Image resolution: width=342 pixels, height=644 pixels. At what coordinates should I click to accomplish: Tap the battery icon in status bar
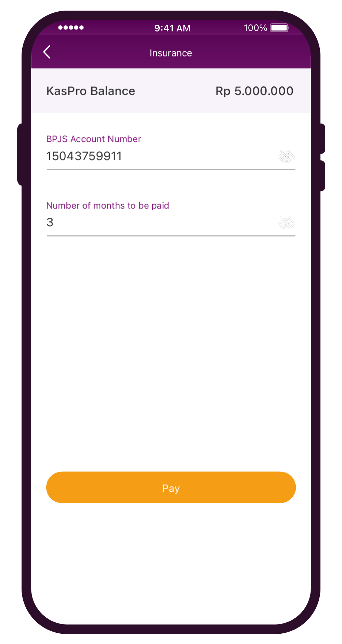280,28
